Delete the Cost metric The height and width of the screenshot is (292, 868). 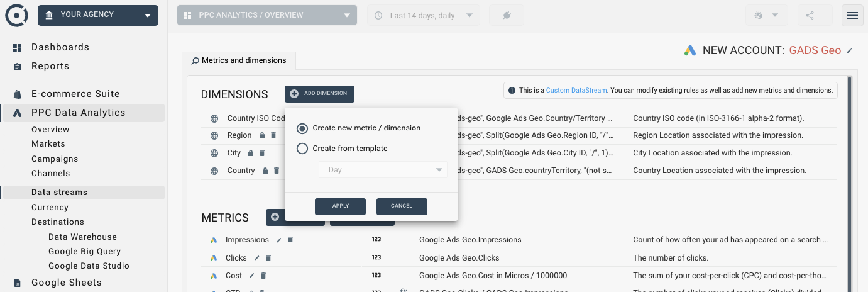pyautogui.click(x=263, y=276)
